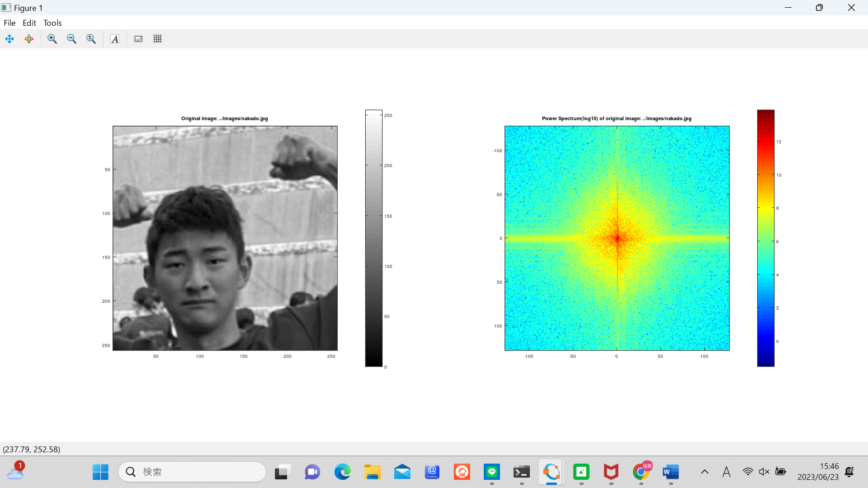Open the Tools menu
Screen dimensions: 868x488
(52, 23)
